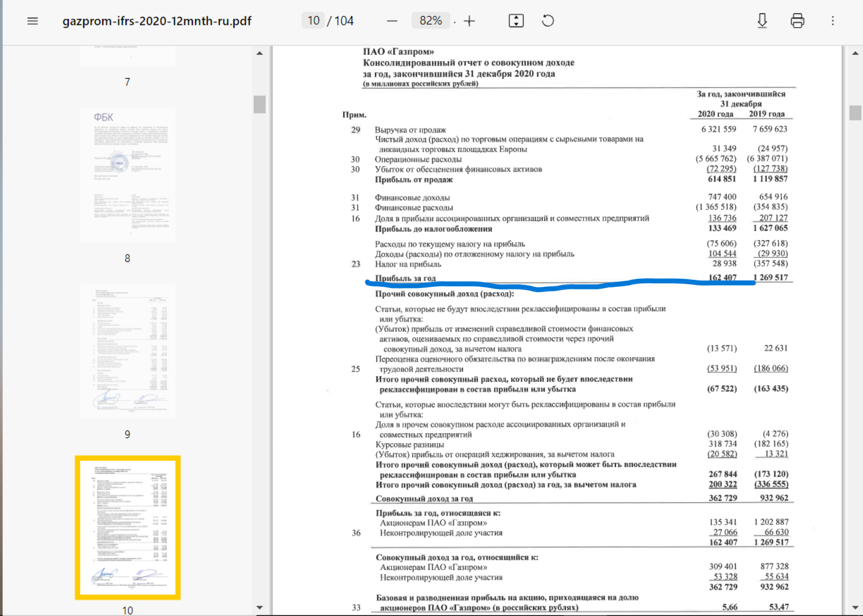Select page 8 thumbnail

(127, 175)
